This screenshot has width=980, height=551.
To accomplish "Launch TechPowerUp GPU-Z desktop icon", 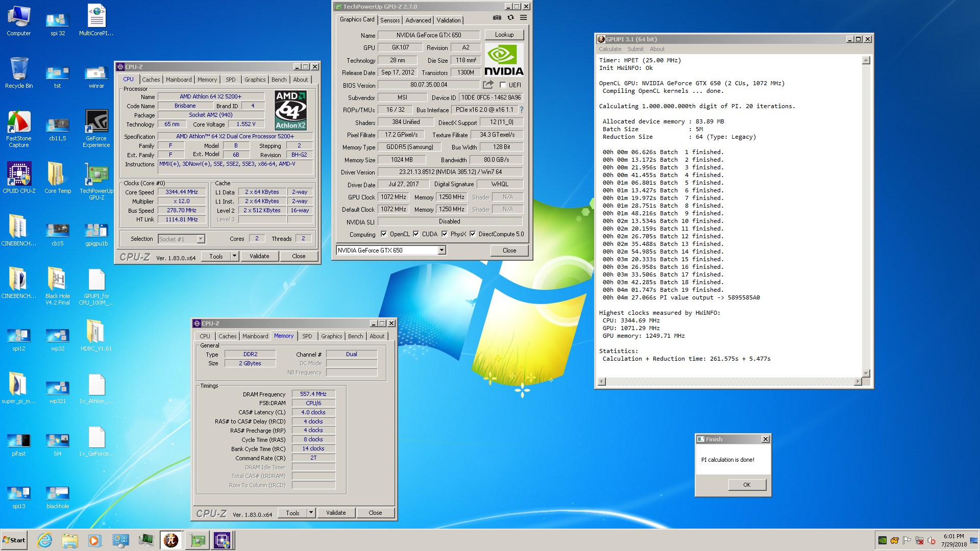I will coord(96,181).
